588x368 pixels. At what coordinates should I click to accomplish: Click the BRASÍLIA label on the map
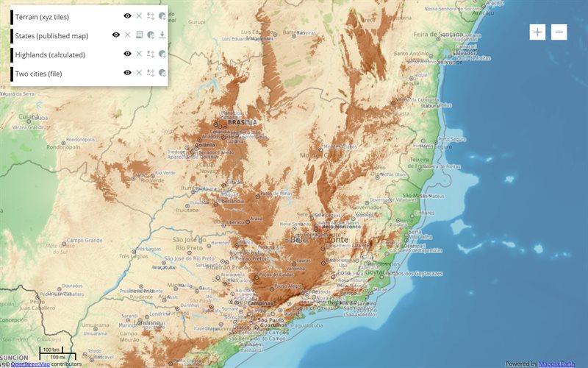243,122
